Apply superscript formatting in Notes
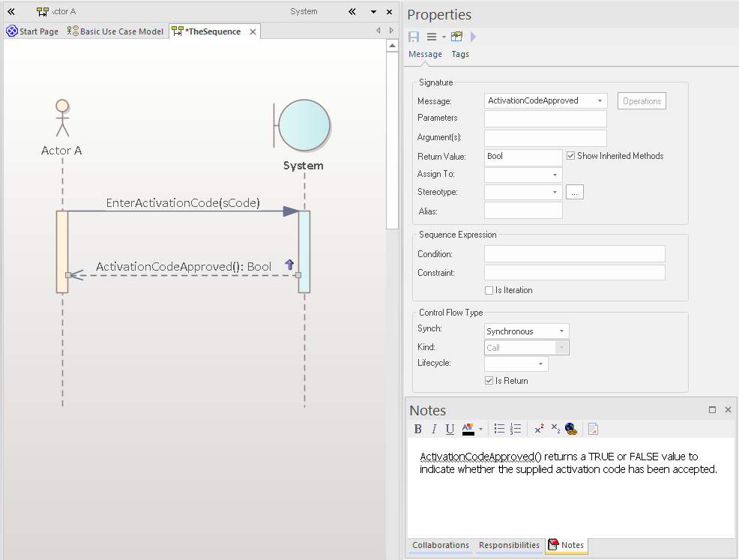The image size is (739, 560). 539,430
